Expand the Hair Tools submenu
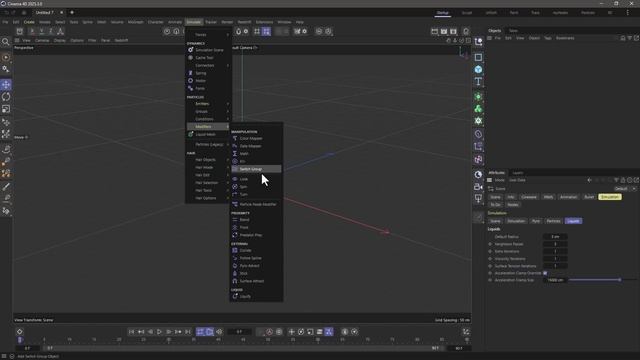 coord(208,190)
